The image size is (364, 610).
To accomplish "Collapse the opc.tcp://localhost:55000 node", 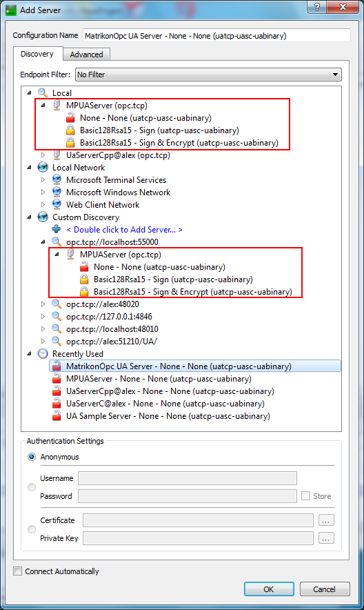I will (x=43, y=242).
